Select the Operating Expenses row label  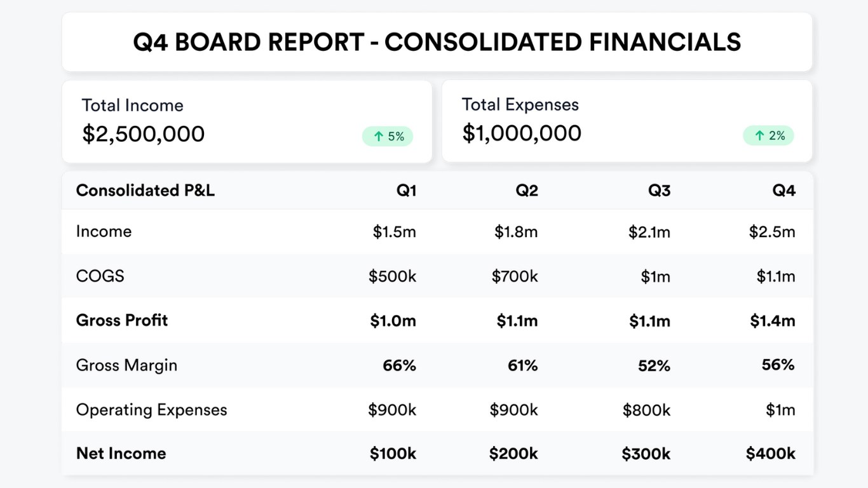(x=151, y=410)
